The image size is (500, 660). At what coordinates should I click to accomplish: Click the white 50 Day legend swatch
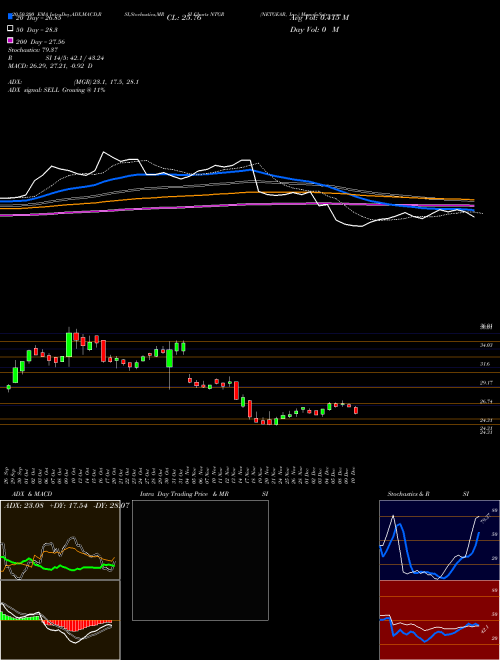(10, 29)
